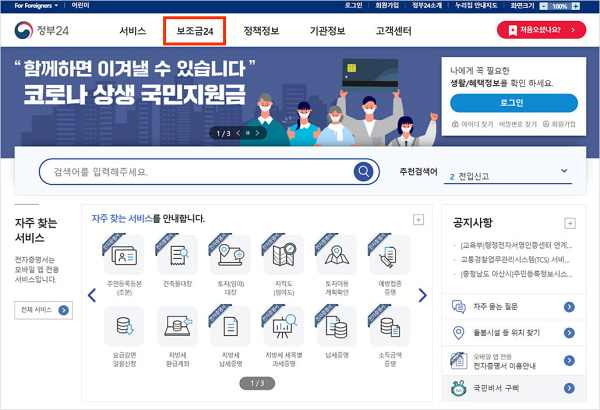Open the 정책정보 menu
The width and height of the screenshot is (600, 410).
coord(261,31)
